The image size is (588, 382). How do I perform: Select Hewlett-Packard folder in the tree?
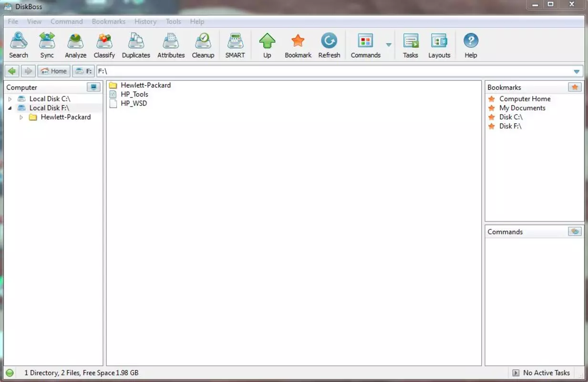point(66,117)
